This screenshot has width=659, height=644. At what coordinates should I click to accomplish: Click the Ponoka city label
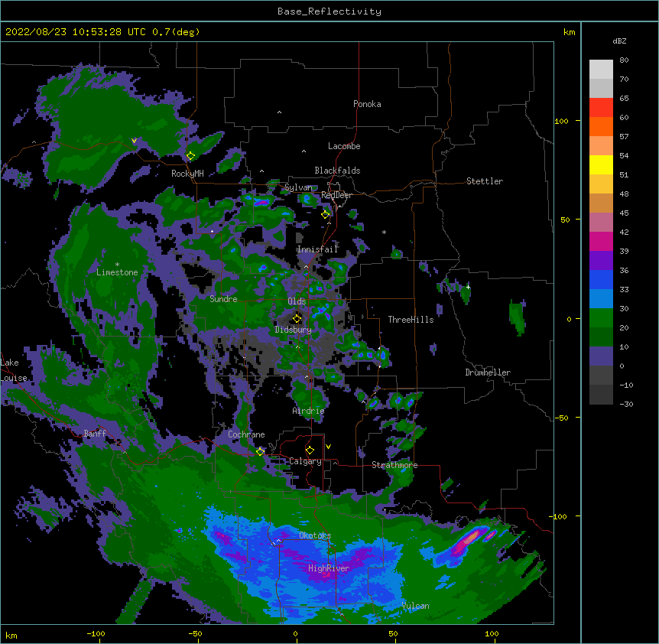click(367, 104)
